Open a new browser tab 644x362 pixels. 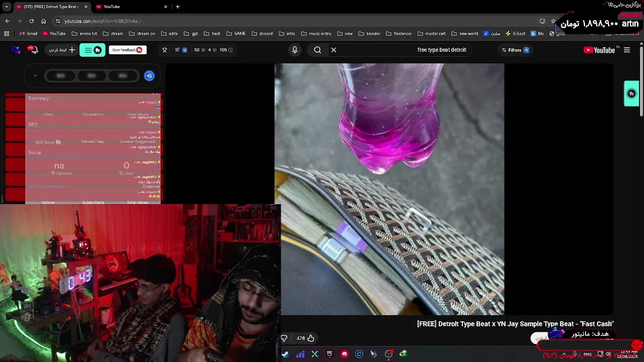coord(178,7)
